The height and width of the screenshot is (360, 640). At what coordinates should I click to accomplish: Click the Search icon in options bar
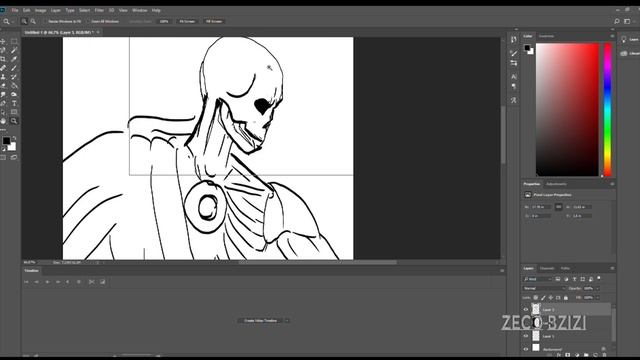click(617, 21)
